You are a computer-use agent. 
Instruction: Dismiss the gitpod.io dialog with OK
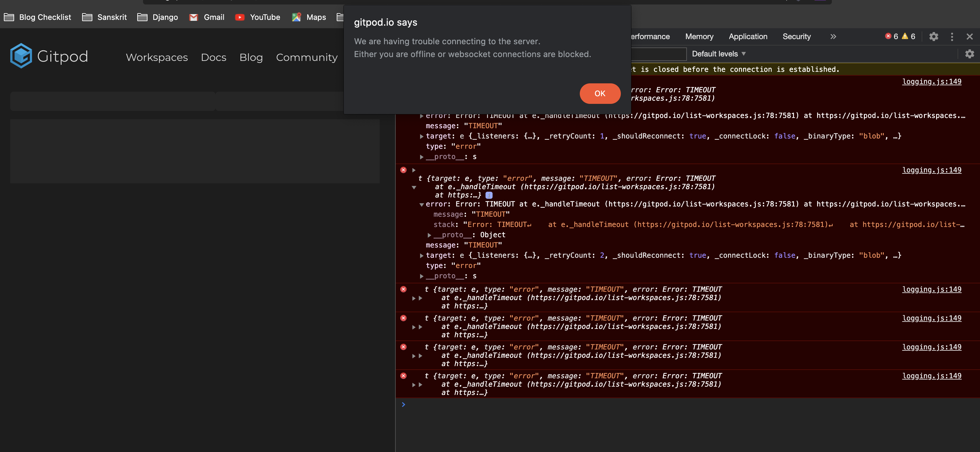coord(600,94)
